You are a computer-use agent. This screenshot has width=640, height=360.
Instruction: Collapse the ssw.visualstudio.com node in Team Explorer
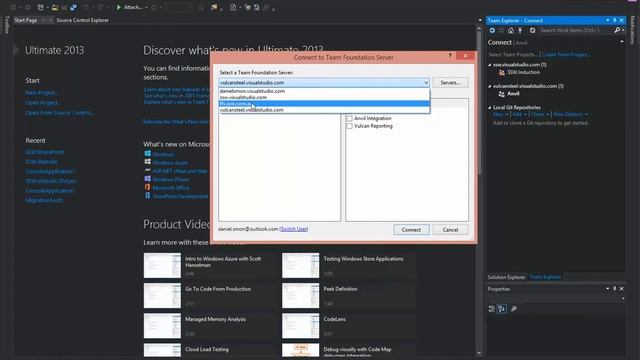490,65
